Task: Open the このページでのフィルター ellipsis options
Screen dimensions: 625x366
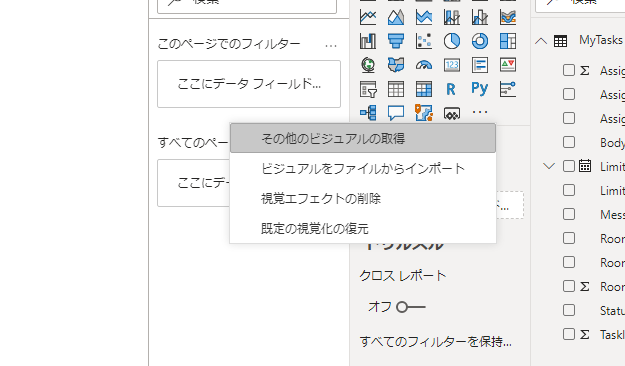Action: [x=331, y=46]
